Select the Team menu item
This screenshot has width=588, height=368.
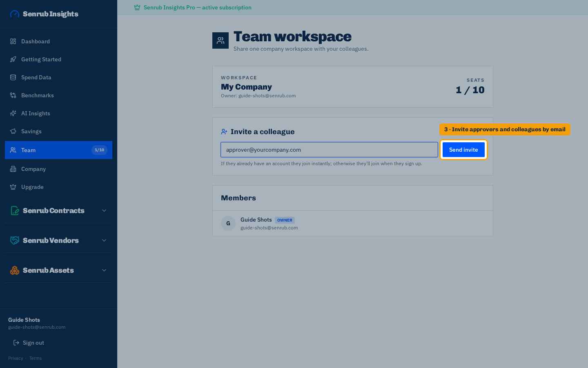tap(58, 150)
